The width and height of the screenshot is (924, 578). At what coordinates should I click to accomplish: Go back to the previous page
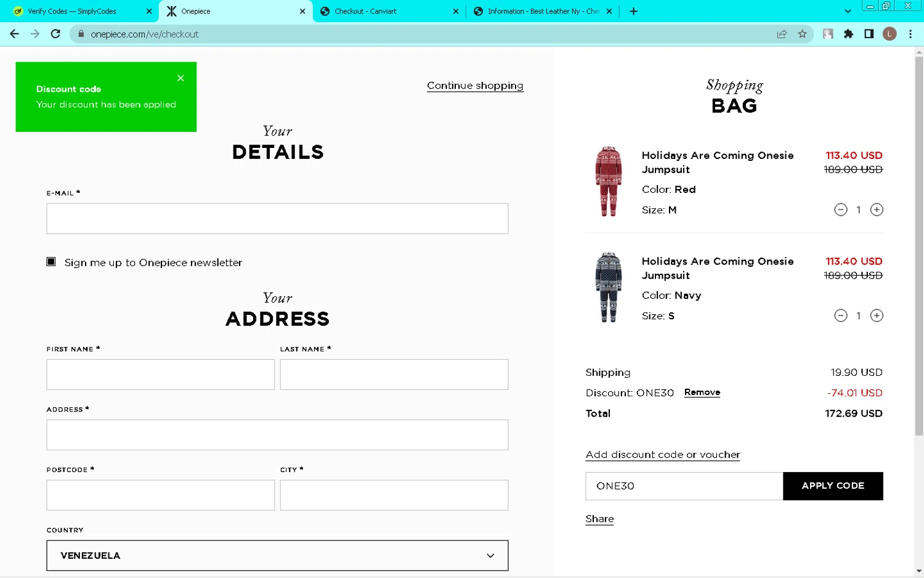14,34
